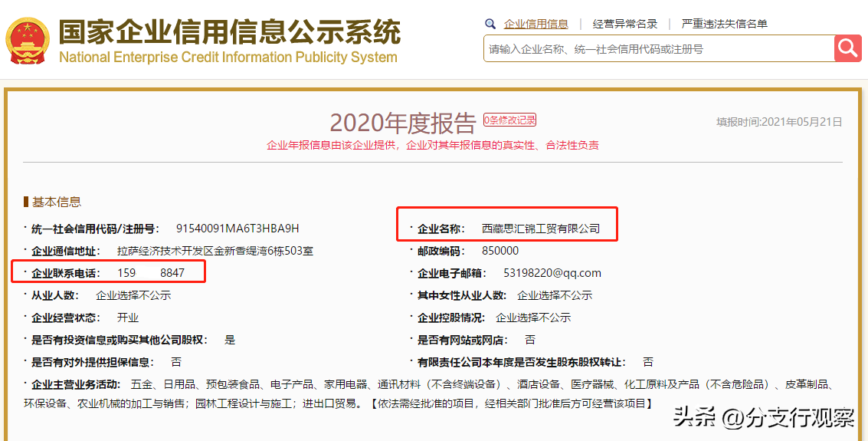Click the company name 西藏思汇锦工贸有限公司
Viewport: 868px width, 441px height.
541,229
